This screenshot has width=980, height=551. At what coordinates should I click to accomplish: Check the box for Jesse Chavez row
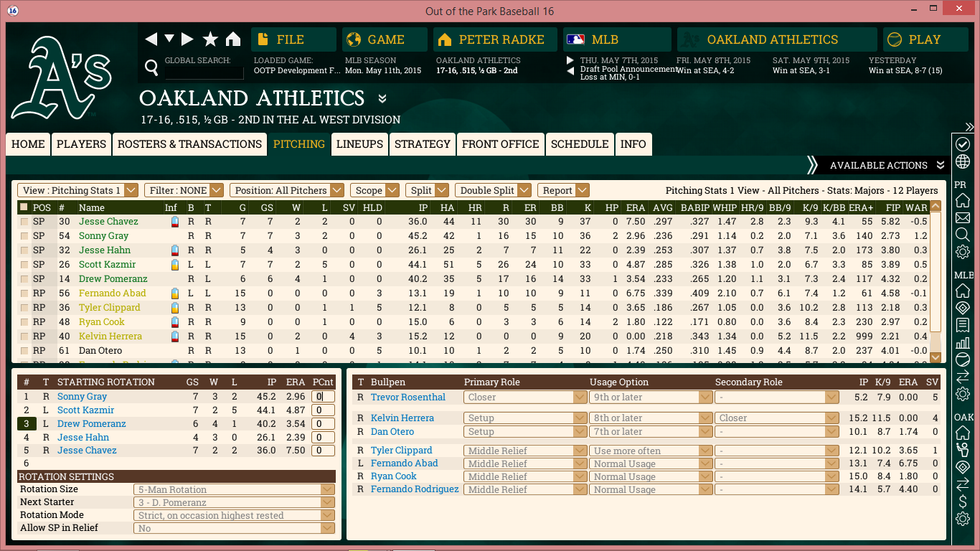pyautogui.click(x=25, y=222)
